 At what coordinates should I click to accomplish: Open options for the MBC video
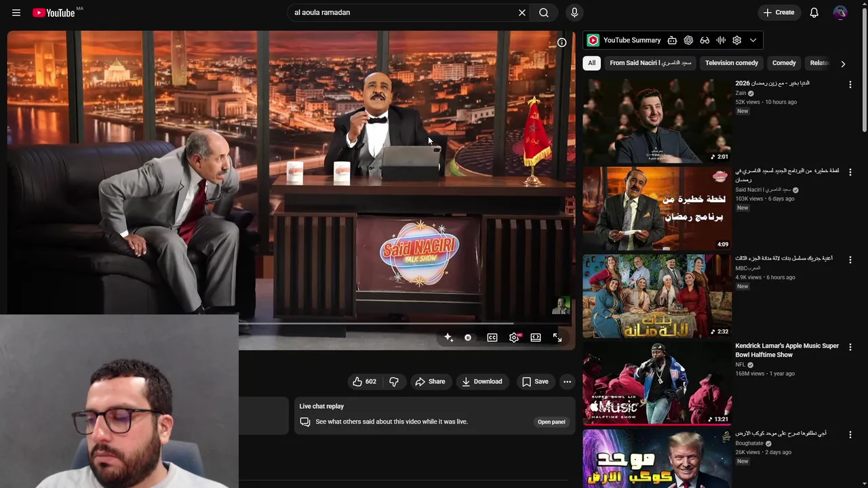(x=850, y=260)
